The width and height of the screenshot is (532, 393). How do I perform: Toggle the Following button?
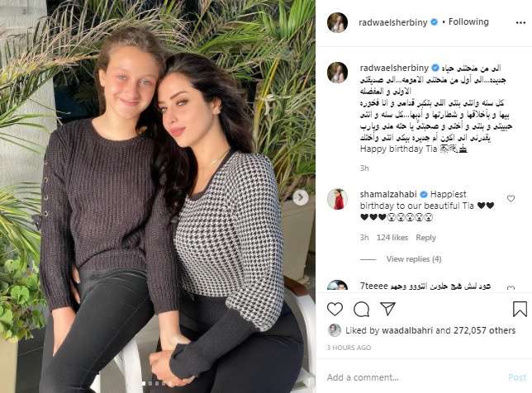(x=468, y=22)
